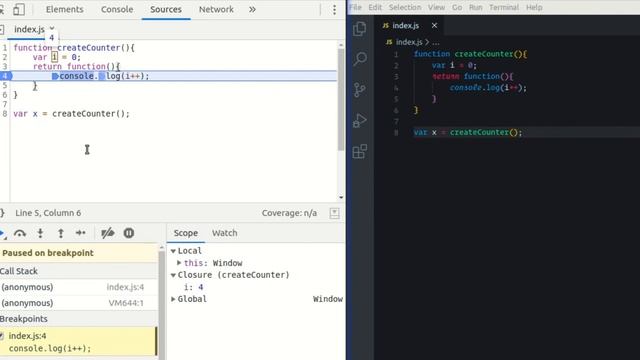Toggle the device toolbar icon
The width and height of the screenshot is (640, 360).
click(19, 9)
